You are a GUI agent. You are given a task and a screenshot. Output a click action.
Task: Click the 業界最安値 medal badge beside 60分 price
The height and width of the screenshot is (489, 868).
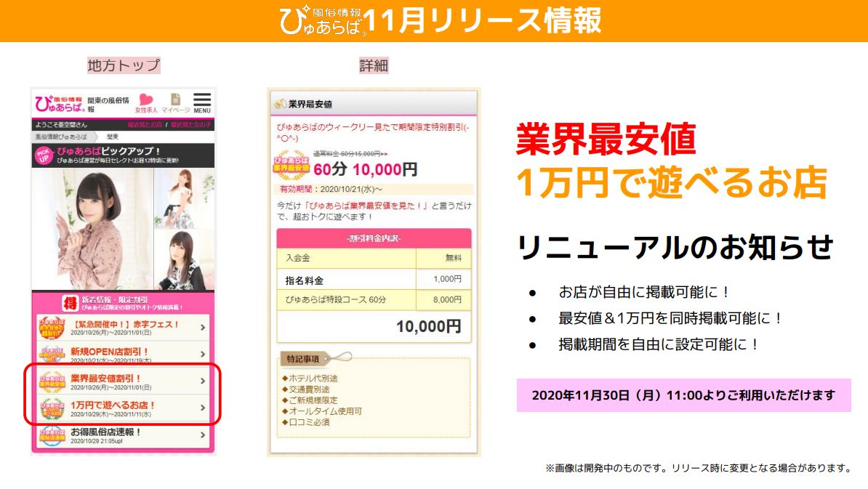(292, 165)
